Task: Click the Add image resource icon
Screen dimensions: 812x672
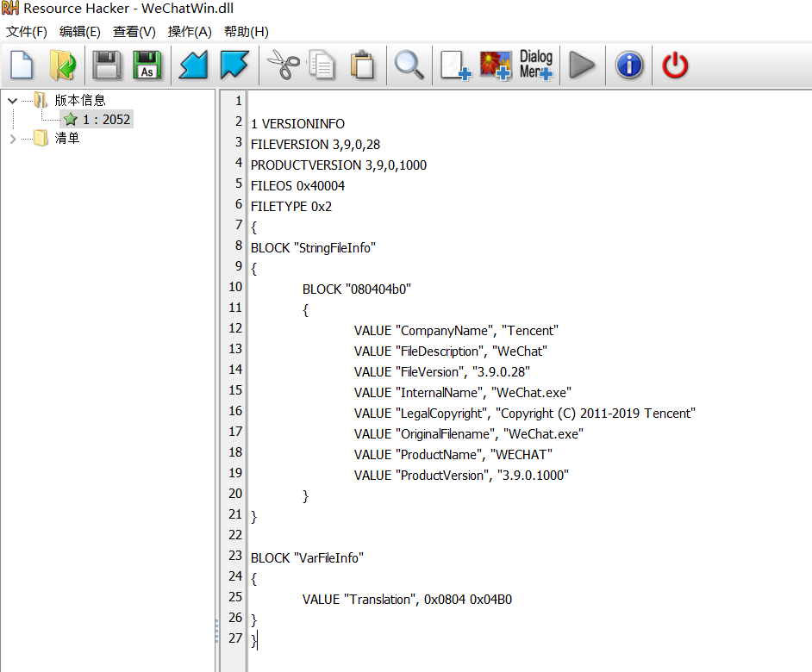Action: point(496,65)
